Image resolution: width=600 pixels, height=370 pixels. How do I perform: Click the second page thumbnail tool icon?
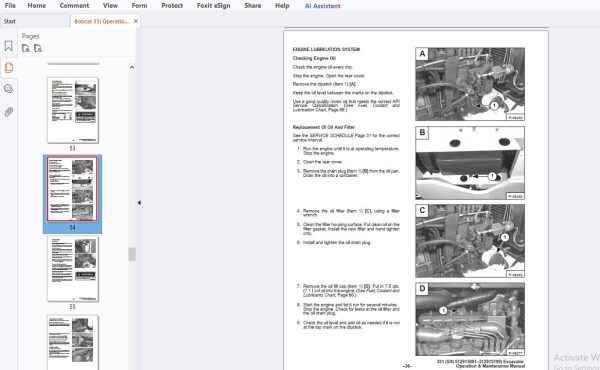[x=38, y=49]
